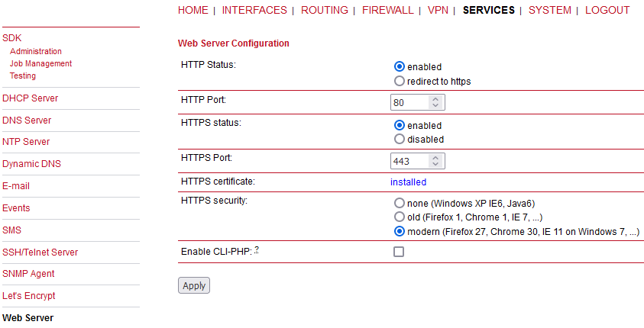
Task: Navigate to Let's Encrypt page
Action: coord(29,296)
